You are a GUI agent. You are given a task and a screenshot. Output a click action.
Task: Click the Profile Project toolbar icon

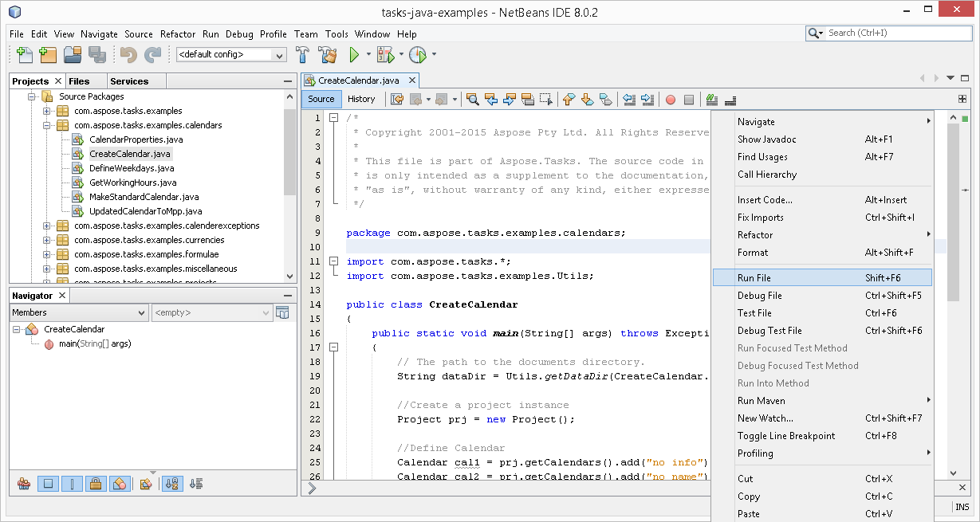click(415, 54)
